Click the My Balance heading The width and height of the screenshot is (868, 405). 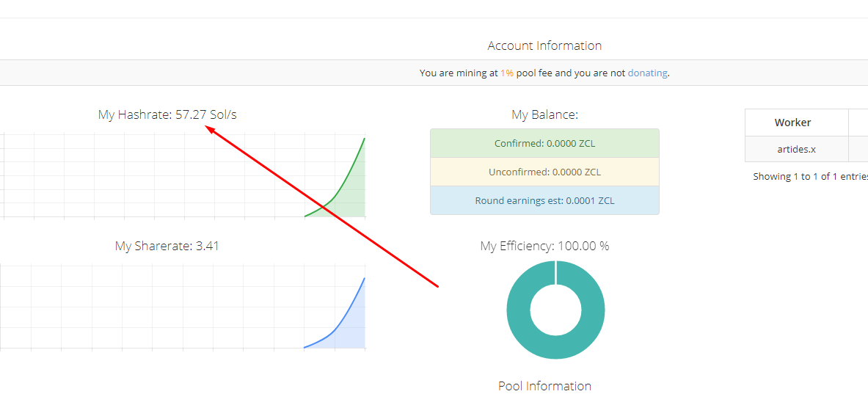pos(544,115)
